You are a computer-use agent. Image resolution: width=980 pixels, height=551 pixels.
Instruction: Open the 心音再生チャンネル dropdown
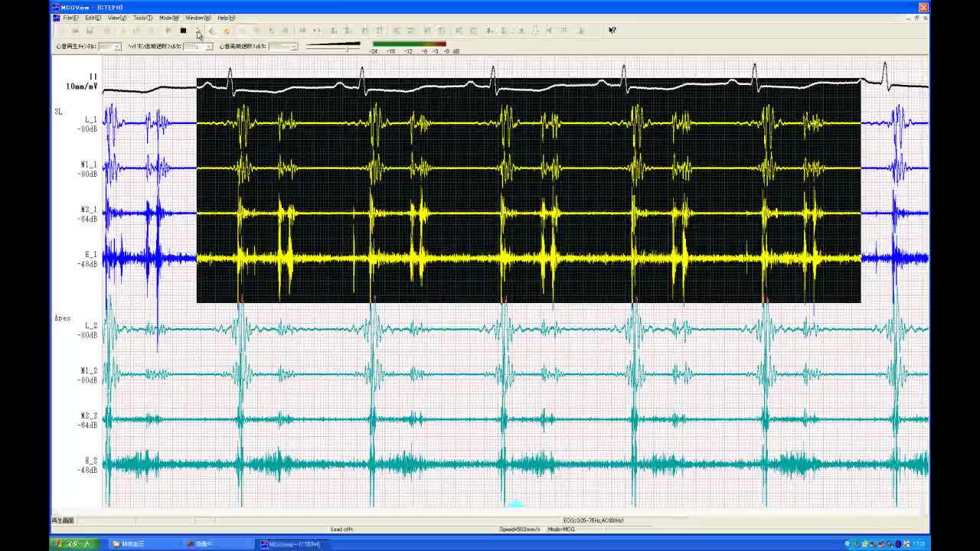tap(116, 47)
